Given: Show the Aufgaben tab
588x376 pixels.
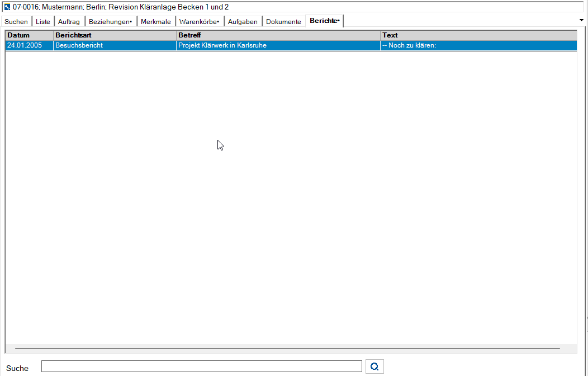Looking at the screenshot, I should 243,22.
